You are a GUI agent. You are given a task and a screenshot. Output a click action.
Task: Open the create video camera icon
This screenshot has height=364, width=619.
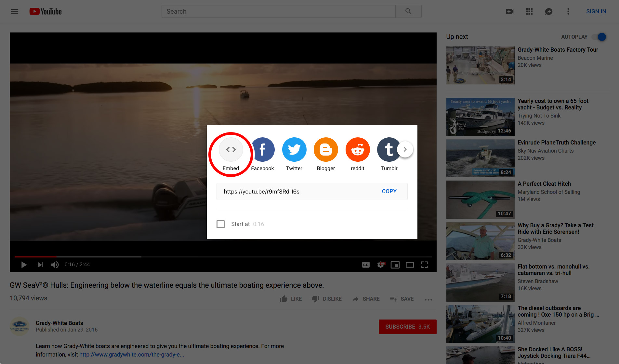point(510,11)
